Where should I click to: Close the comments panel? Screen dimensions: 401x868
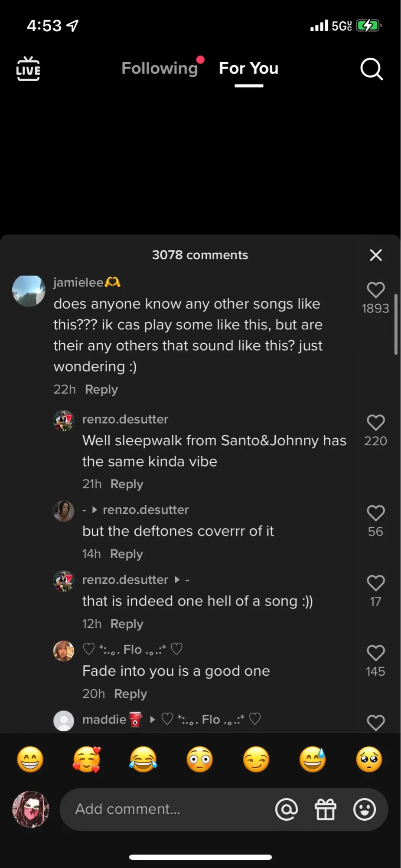pos(375,255)
